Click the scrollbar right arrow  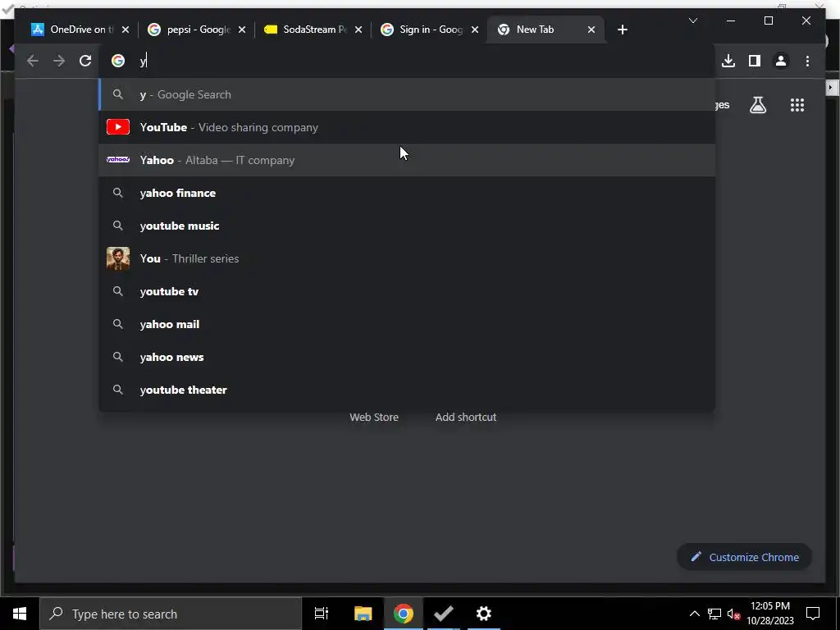(x=831, y=87)
